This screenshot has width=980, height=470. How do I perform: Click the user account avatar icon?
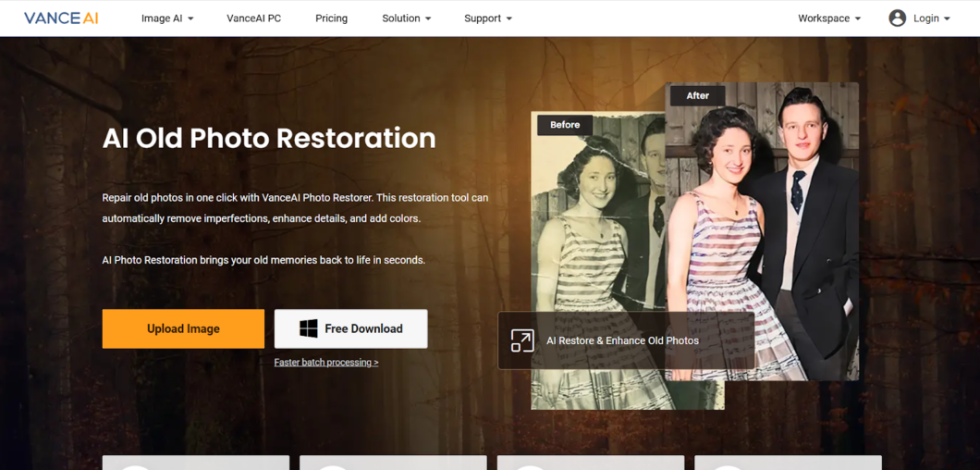click(897, 19)
